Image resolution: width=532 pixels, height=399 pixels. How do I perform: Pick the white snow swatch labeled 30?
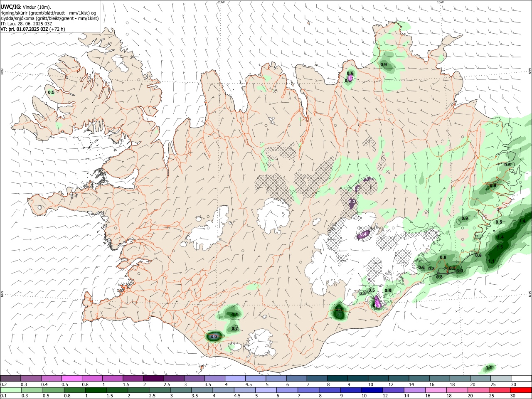[521, 378]
